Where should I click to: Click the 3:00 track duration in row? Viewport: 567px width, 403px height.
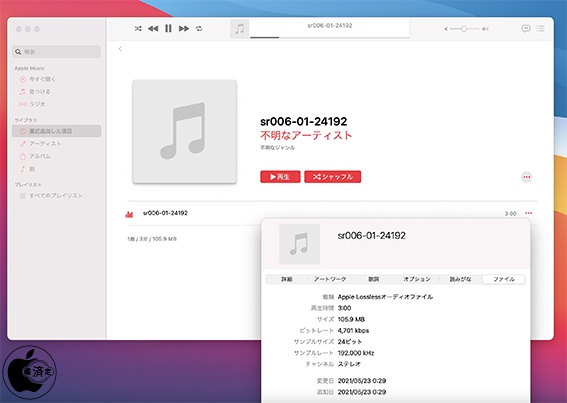click(511, 214)
